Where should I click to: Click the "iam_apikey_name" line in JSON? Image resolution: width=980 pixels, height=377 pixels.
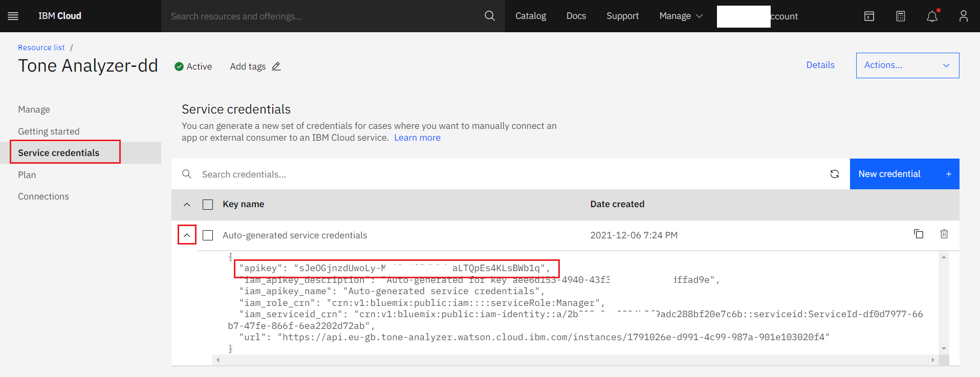pos(392,291)
